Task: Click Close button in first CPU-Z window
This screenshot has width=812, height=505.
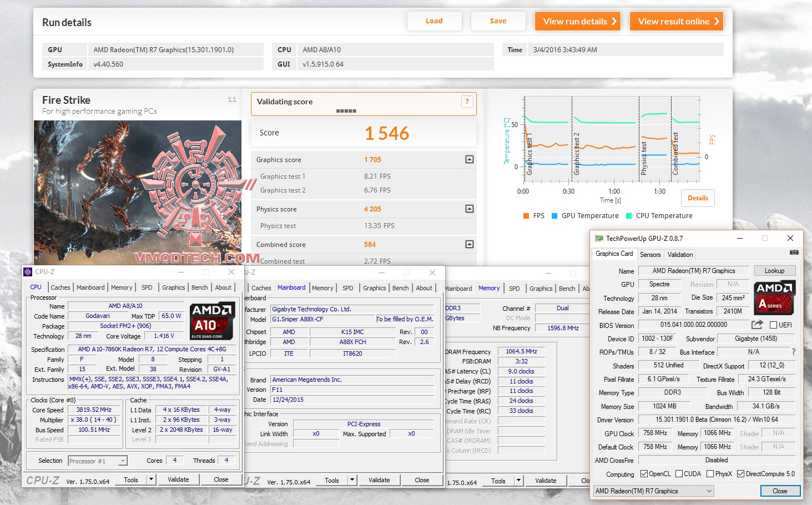Action: (x=221, y=479)
